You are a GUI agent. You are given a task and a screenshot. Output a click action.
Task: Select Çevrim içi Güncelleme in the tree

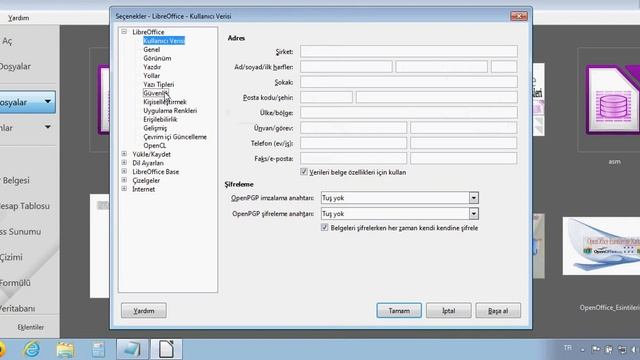point(175,137)
